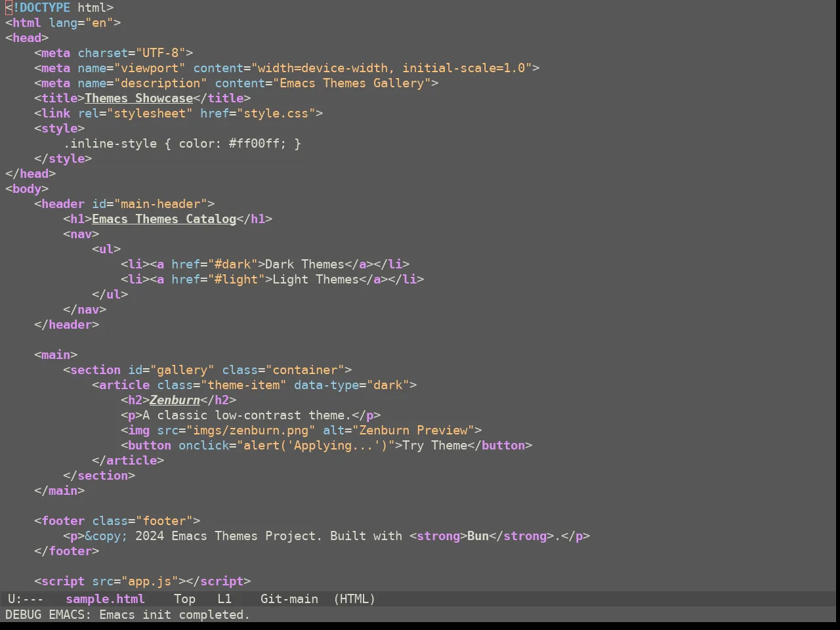The width and height of the screenshot is (840, 630).
Task: Click the opening <ul> tag
Action: (x=106, y=249)
